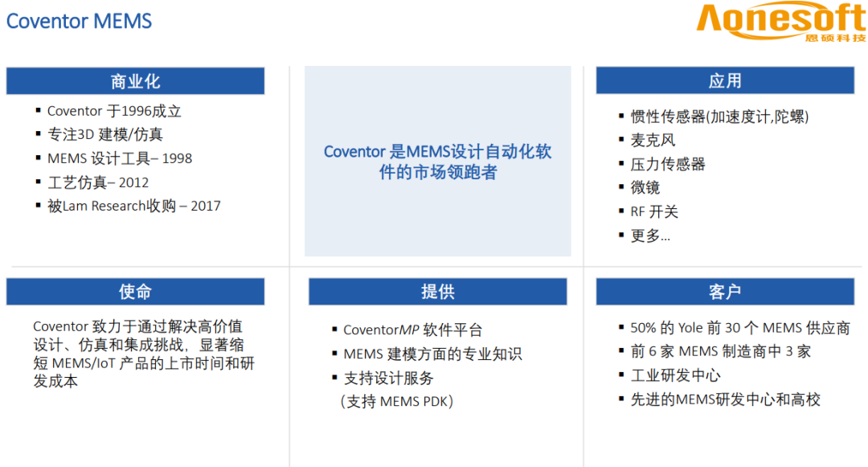Select bullet 'MEMS 设计工具– 1998'
Viewport: 868px width, 467px height.
120,158
